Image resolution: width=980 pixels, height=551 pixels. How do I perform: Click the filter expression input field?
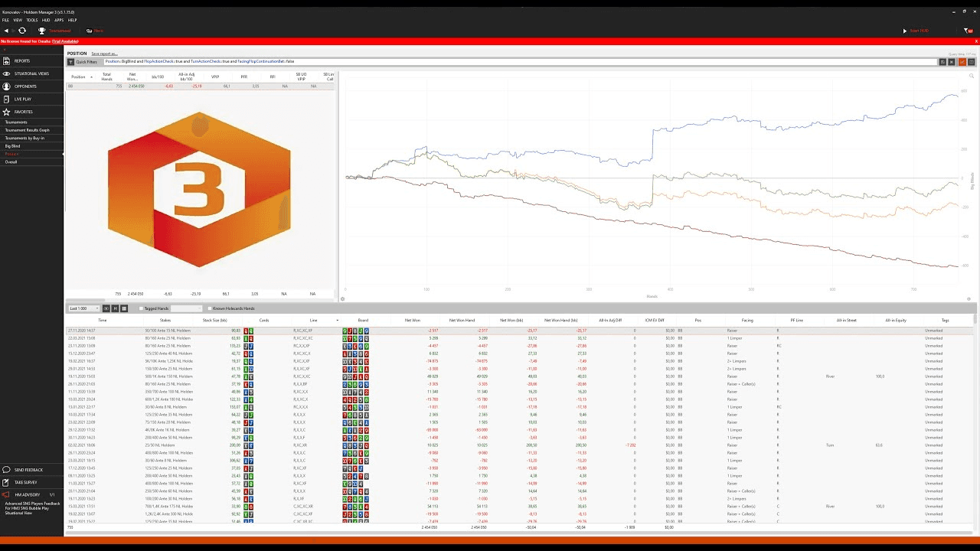pyautogui.click(x=521, y=62)
